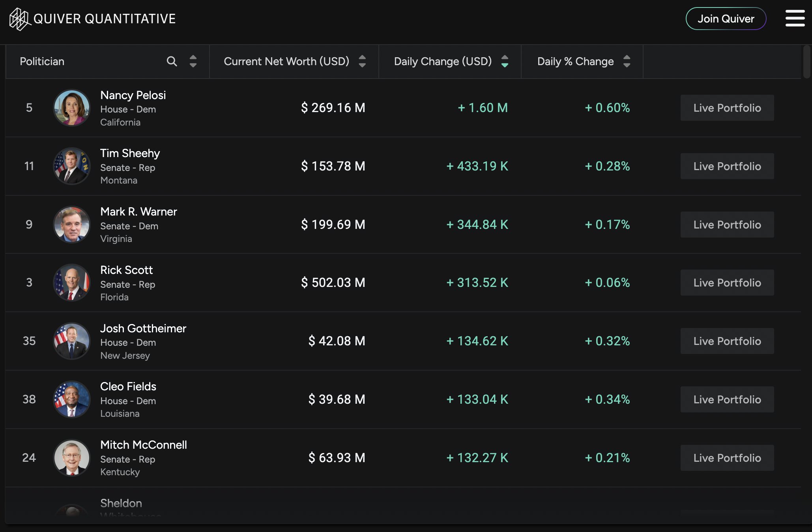Click the Daily % Change header label
This screenshot has height=532, width=812.
pyautogui.click(x=575, y=61)
